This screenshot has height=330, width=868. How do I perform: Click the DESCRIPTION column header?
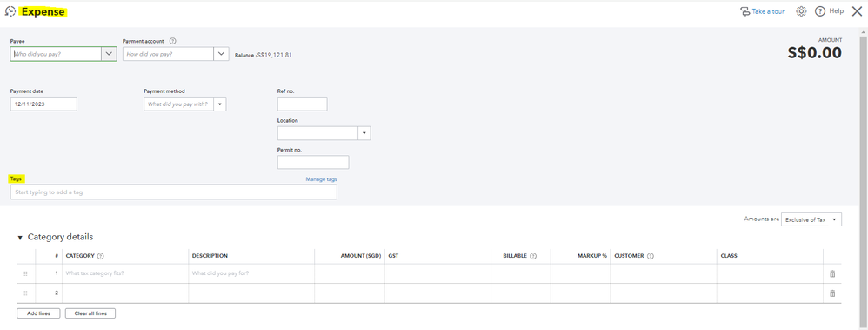tap(210, 256)
